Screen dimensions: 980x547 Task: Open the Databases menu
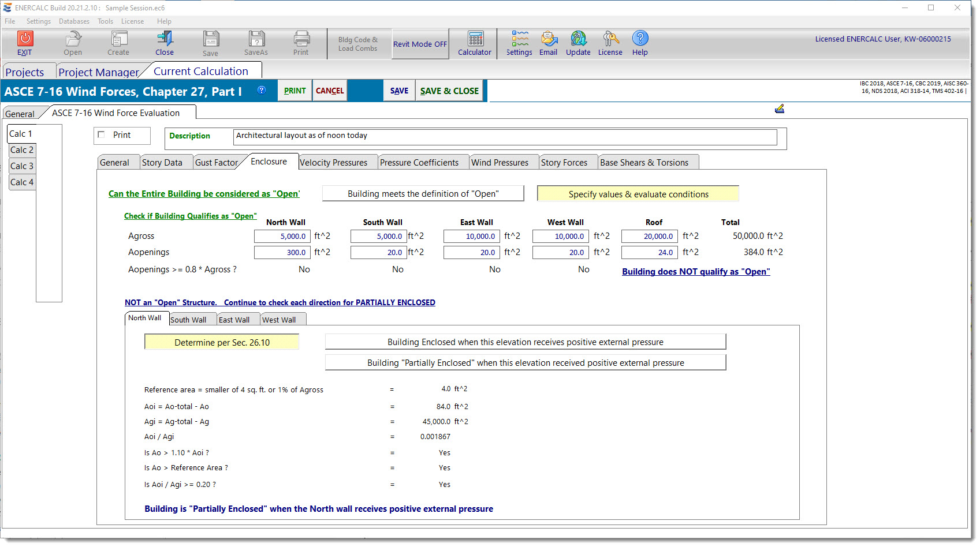coord(74,21)
